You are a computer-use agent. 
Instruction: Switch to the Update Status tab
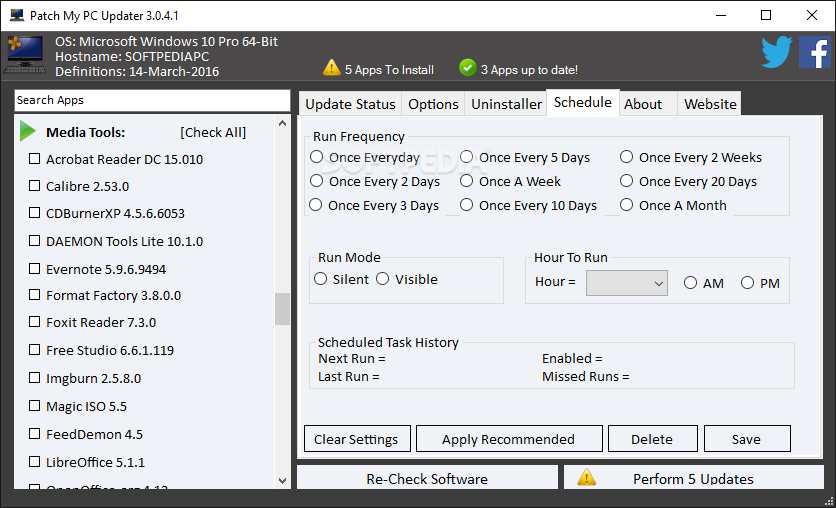[x=350, y=104]
